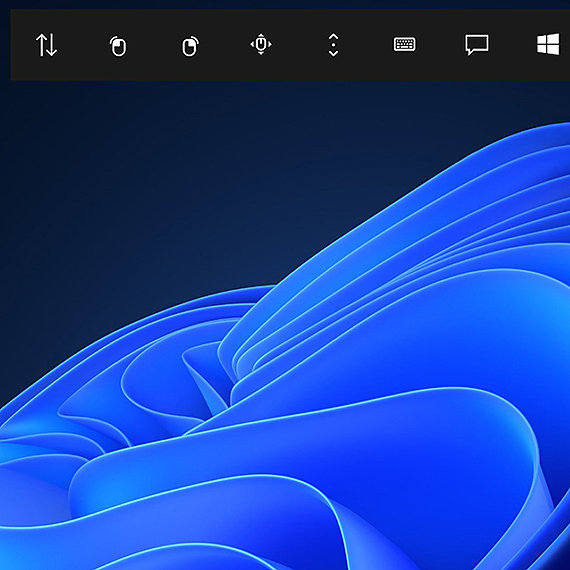Click the vertical scroll arrows icon
570x570 pixels.
[333, 45]
